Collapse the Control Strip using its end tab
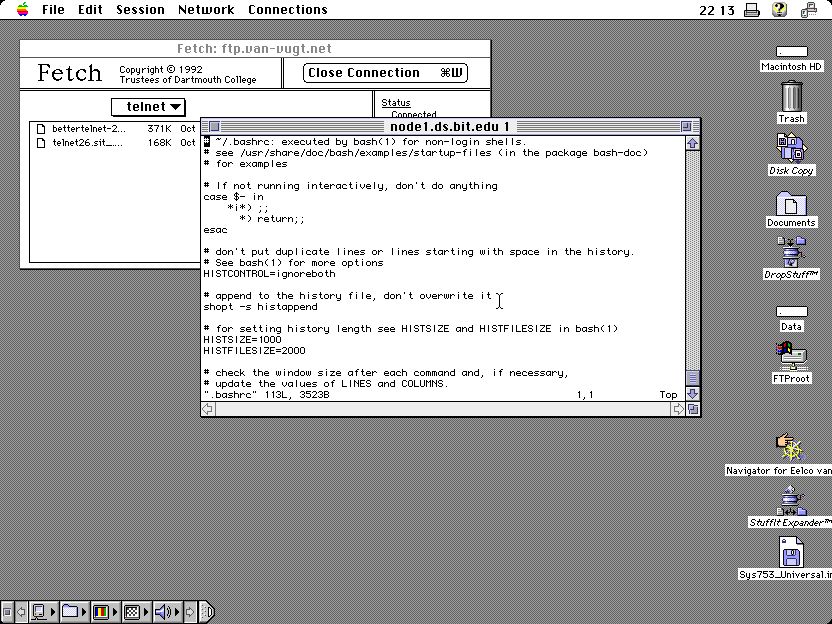 (206, 611)
